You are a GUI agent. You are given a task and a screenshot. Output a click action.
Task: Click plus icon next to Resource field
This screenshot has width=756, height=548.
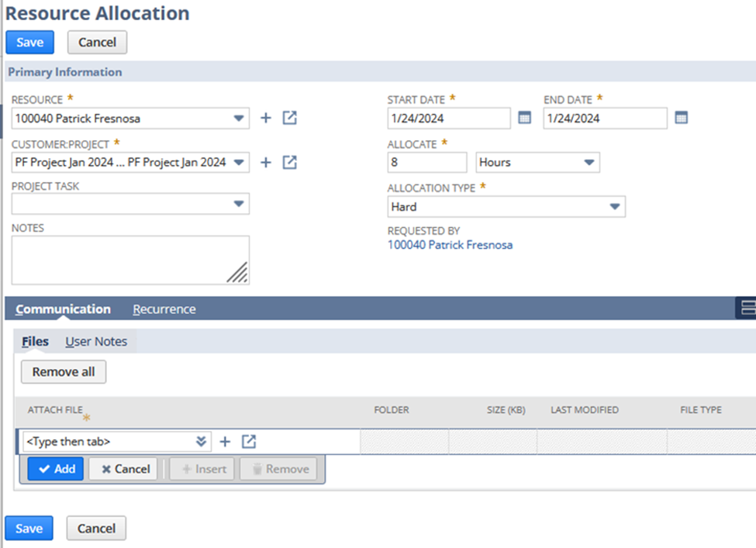point(266,118)
